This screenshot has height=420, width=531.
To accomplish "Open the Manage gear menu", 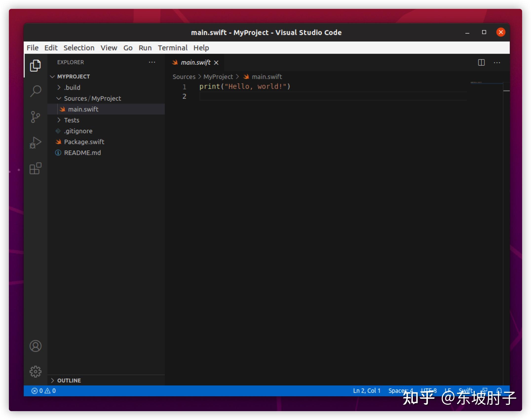I will pos(35,371).
